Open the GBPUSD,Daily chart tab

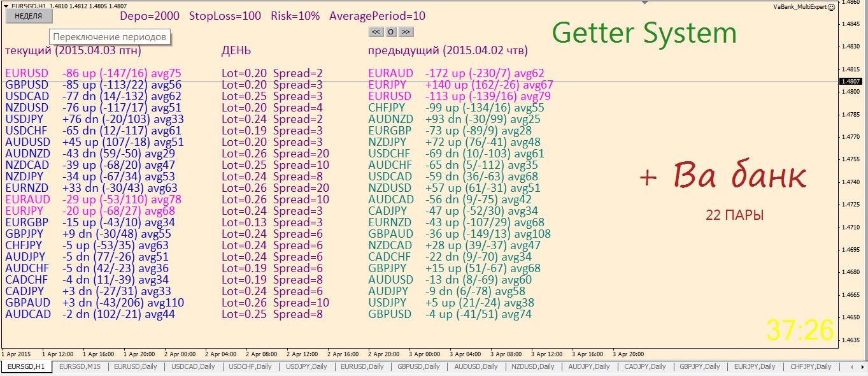click(x=419, y=366)
